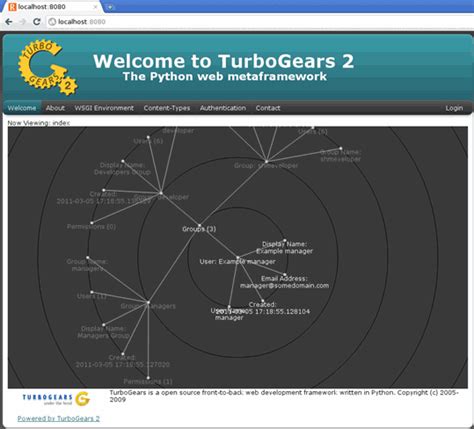
Task: Open the Welcome menu item
Action: 22,108
